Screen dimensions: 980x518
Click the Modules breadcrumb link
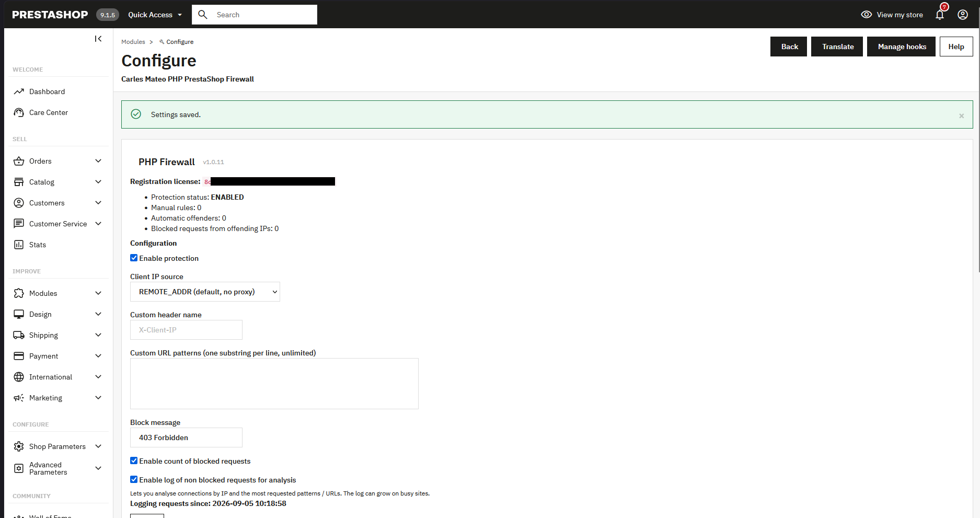click(133, 42)
